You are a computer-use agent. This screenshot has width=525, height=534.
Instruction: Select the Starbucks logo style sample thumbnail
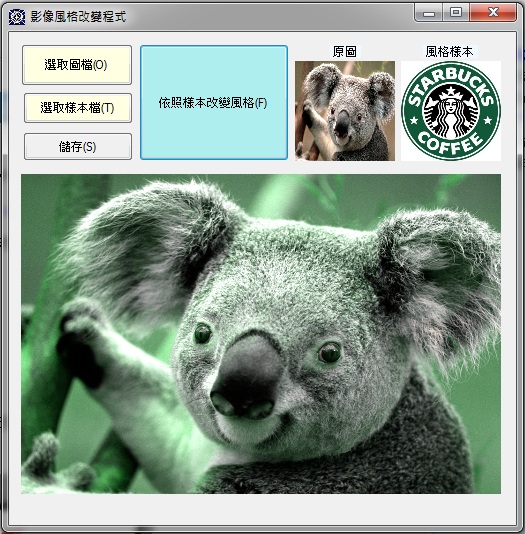pos(451,111)
